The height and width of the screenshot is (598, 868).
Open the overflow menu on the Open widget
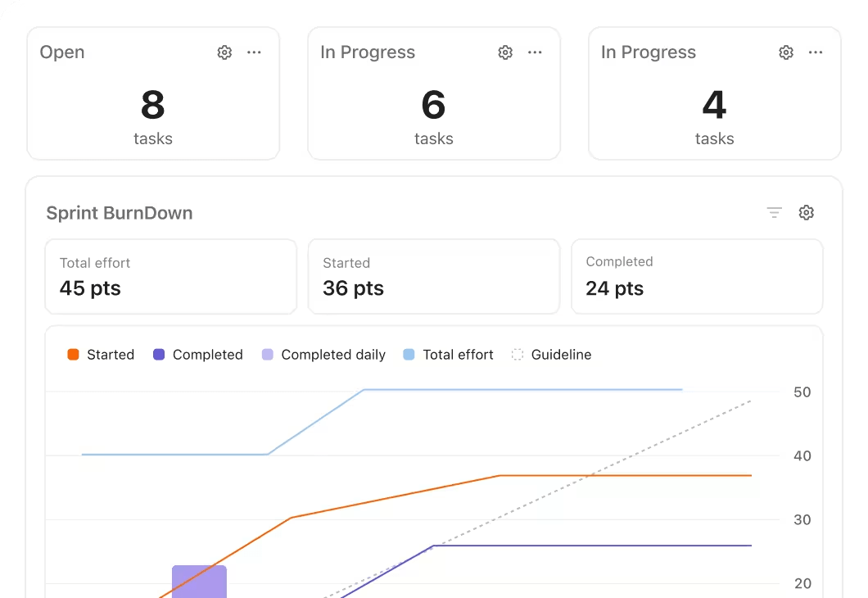254,52
